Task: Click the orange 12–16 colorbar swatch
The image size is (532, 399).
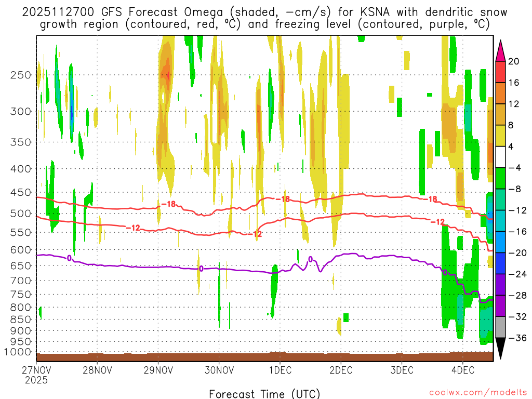Action: pos(500,94)
